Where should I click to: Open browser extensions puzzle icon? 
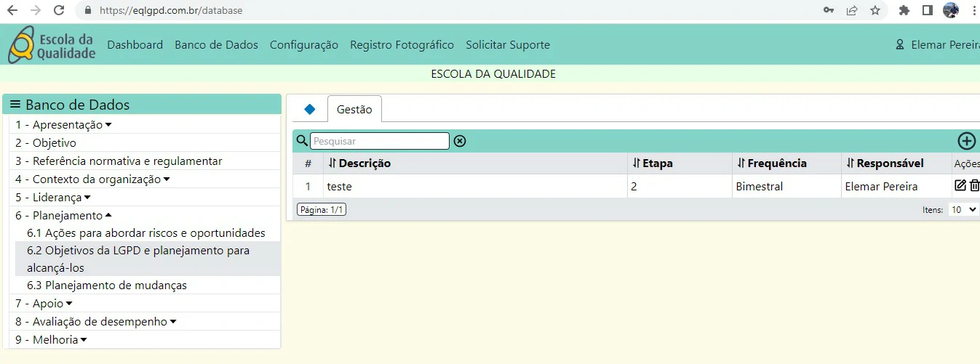[904, 11]
